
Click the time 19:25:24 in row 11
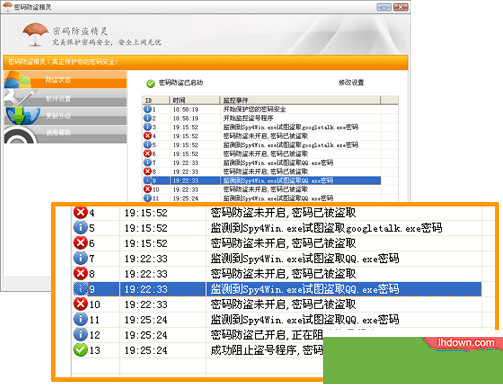pos(185,198)
